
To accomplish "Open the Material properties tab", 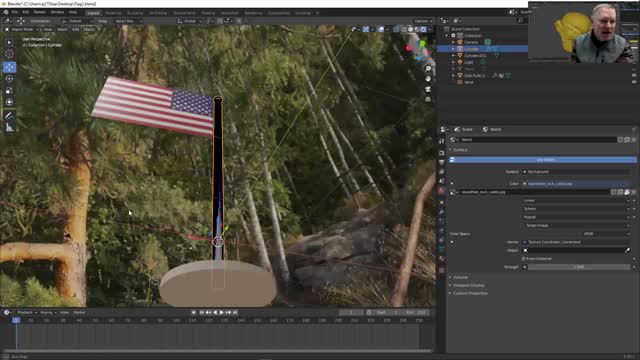I will coord(442,259).
